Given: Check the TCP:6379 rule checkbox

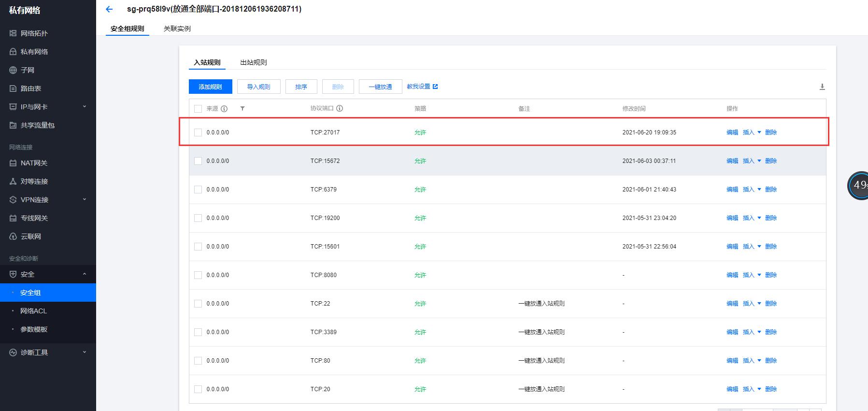Looking at the screenshot, I should pos(198,190).
